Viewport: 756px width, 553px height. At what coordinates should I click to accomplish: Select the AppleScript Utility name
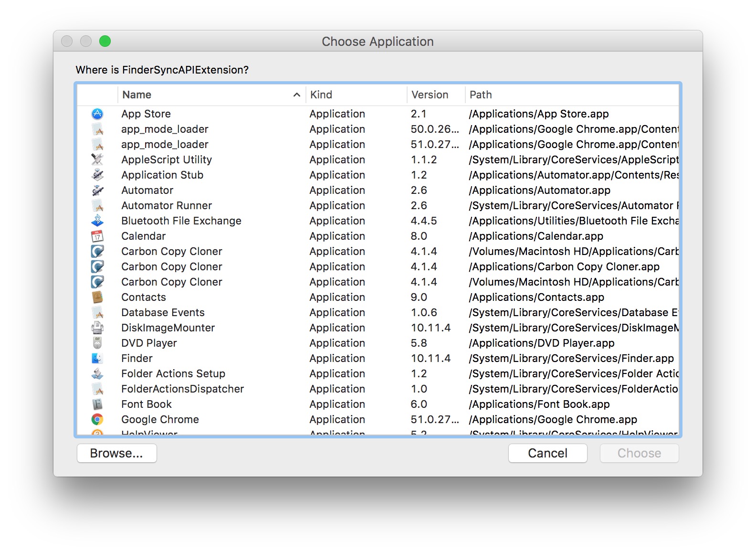click(x=167, y=160)
